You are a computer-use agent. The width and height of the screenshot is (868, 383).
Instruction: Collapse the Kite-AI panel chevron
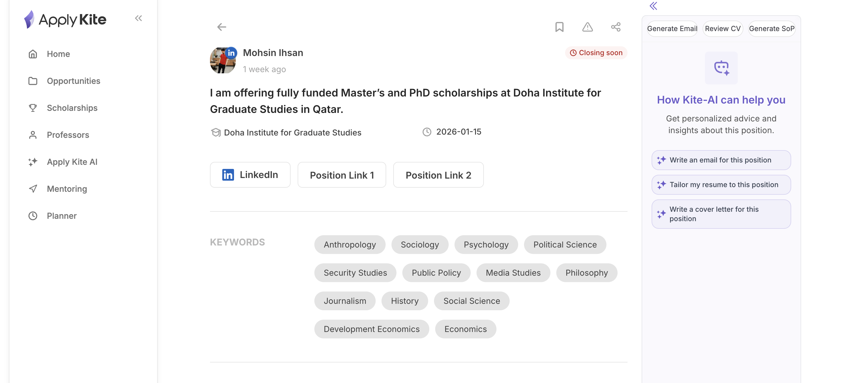653,6
